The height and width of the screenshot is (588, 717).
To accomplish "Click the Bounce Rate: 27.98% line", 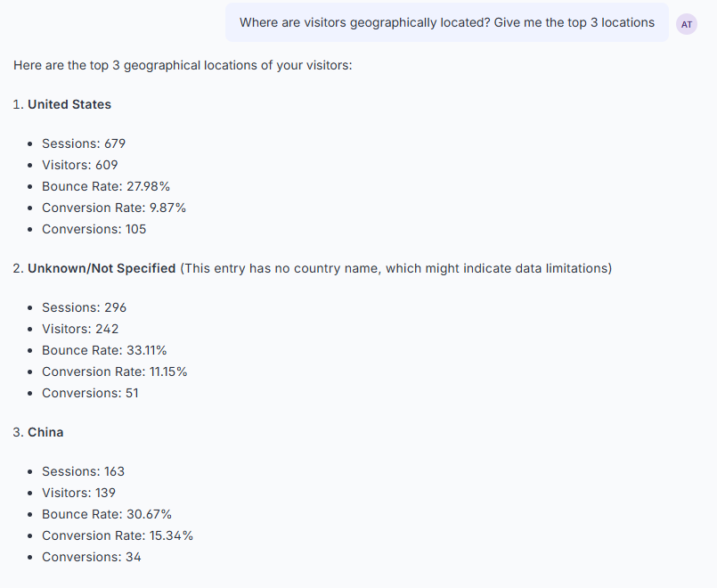I will [106, 186].
